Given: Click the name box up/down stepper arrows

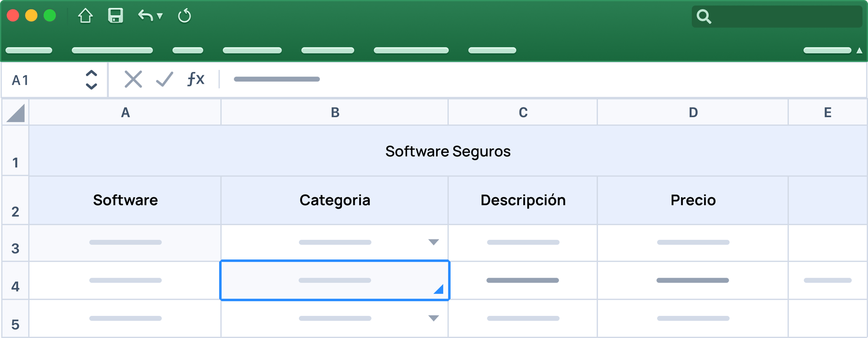Looking at the screenshot, I should coord(91,80).
